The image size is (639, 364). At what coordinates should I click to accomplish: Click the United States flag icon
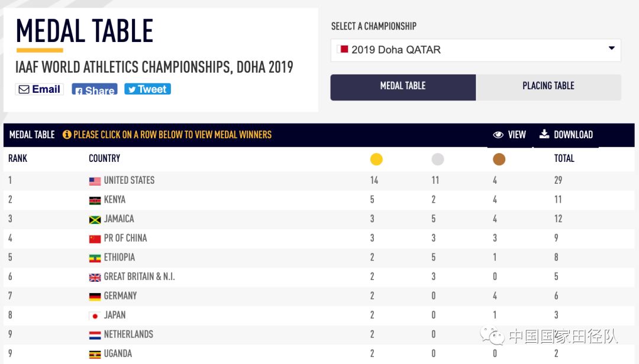[95, 181]
